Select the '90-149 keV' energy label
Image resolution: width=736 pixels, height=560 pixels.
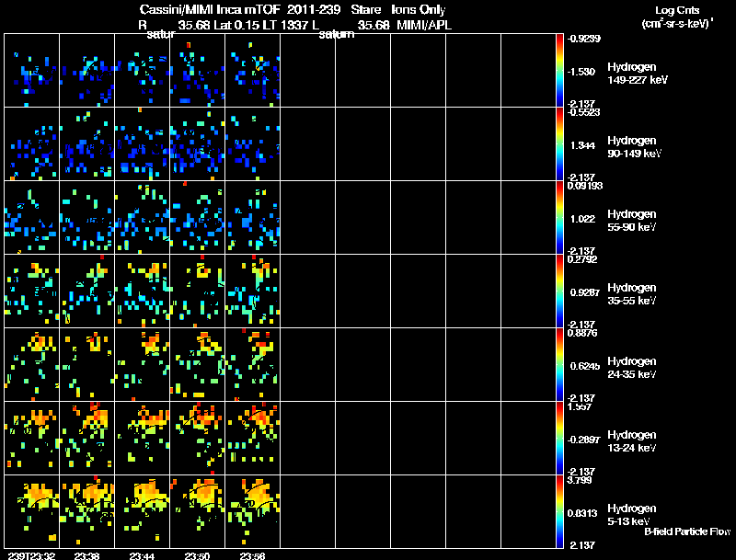click(x=635, y=154)
